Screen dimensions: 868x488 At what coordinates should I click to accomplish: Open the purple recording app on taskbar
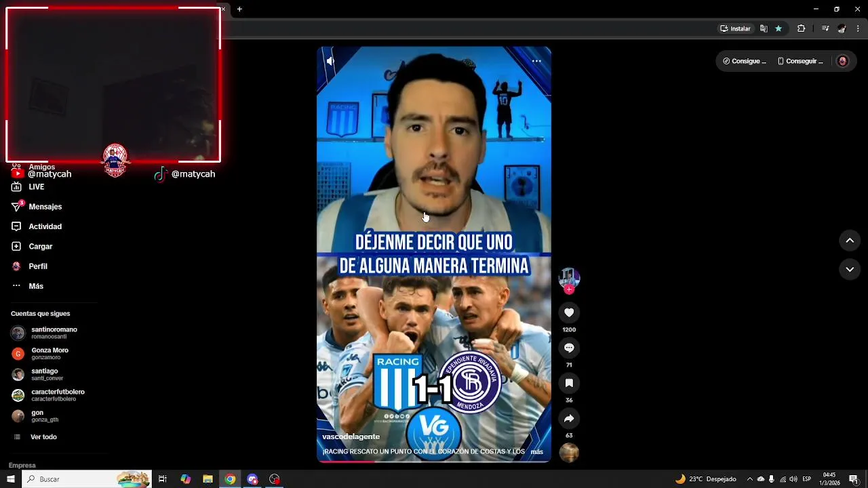coord(252,479)
